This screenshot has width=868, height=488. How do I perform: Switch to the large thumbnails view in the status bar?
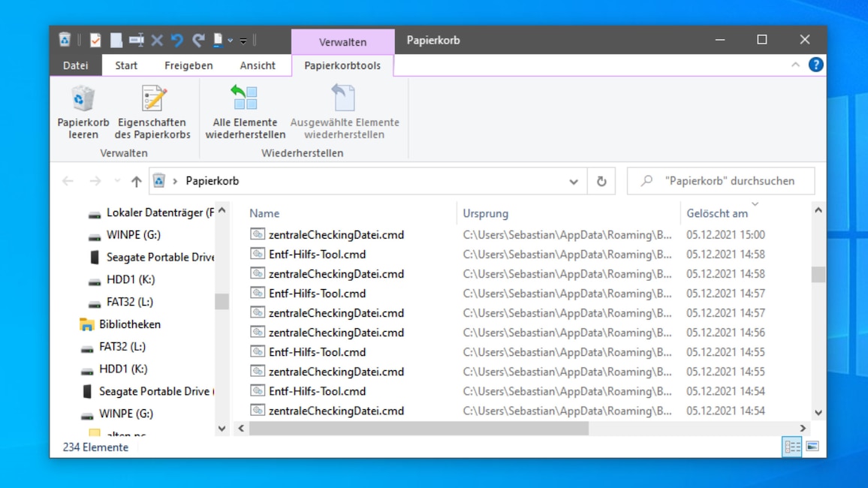(x=812, y=447)
